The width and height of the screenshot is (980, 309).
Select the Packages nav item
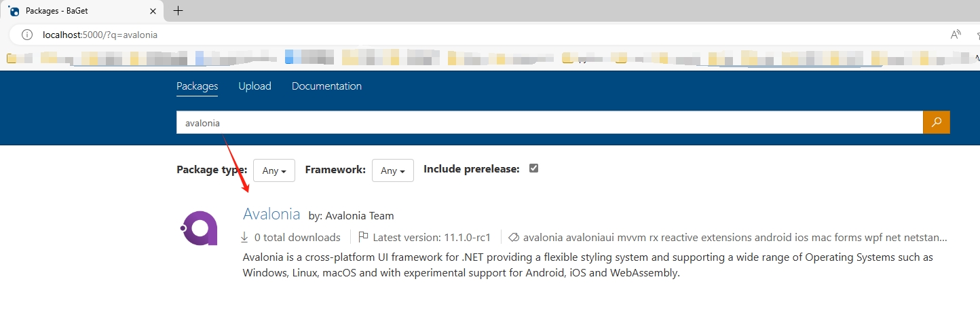(197, 86)
